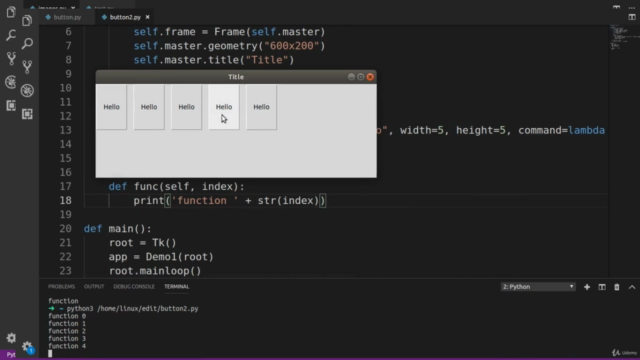Screen dimensions: 640x360
Task: Open the More Actions ellipsis menu
Action: 632,7
